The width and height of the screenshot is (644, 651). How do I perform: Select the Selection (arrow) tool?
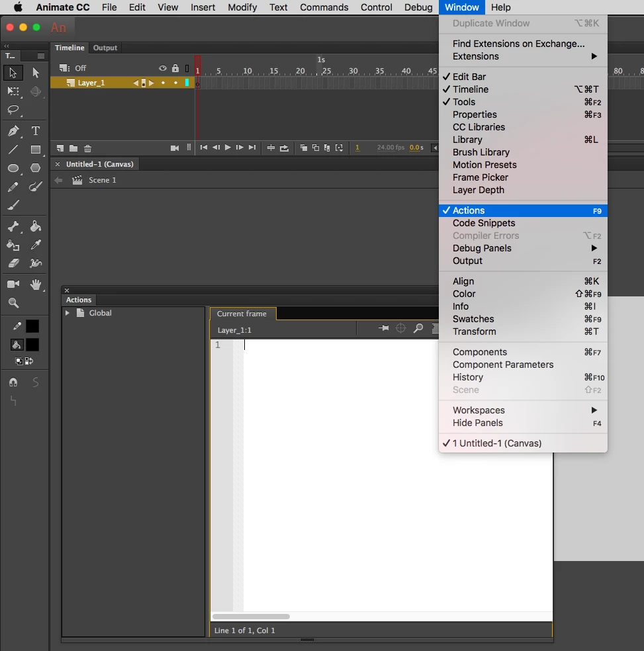13,73
